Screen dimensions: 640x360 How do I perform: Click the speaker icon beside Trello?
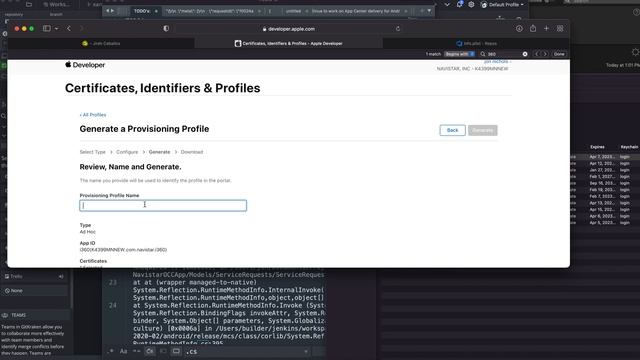coord(61,277)
